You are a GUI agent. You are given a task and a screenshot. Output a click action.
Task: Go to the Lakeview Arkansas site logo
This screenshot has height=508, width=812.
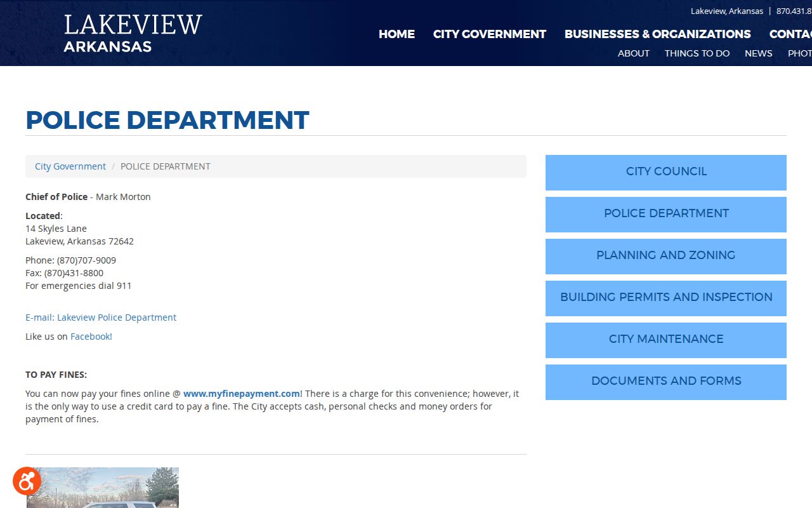pos(133,33)
